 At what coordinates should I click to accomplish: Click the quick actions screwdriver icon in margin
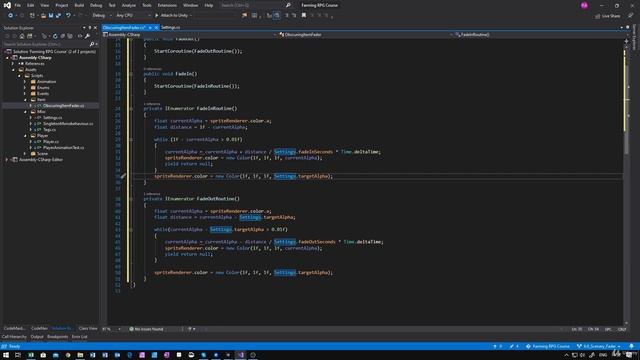123,176
